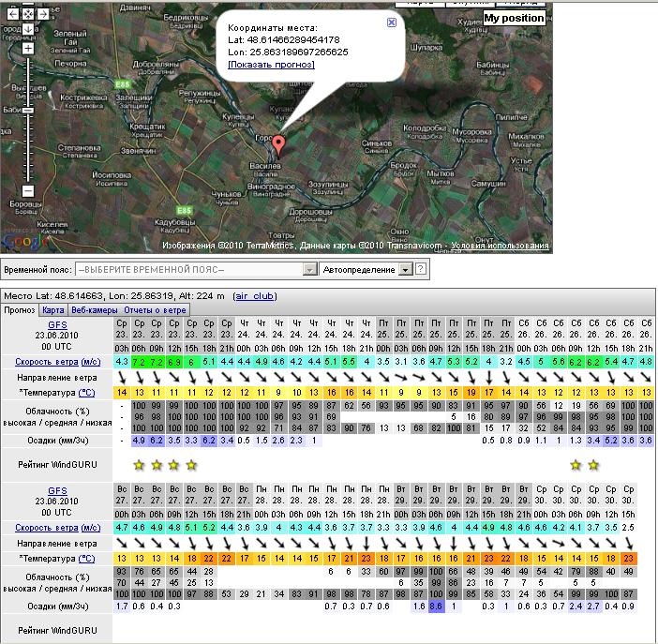
Task: Click the center map reset icon
Action: pos(28,14)
